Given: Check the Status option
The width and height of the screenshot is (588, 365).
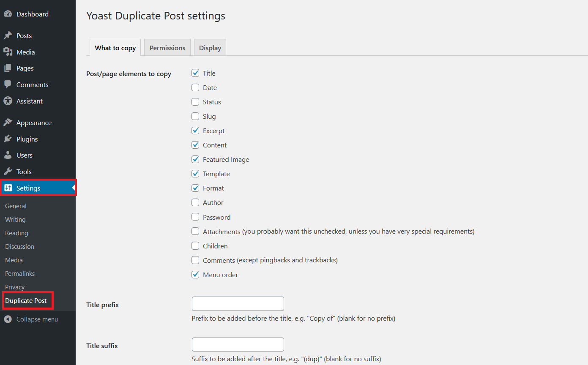Looking at the screenshot, I should tap(195, 102).
